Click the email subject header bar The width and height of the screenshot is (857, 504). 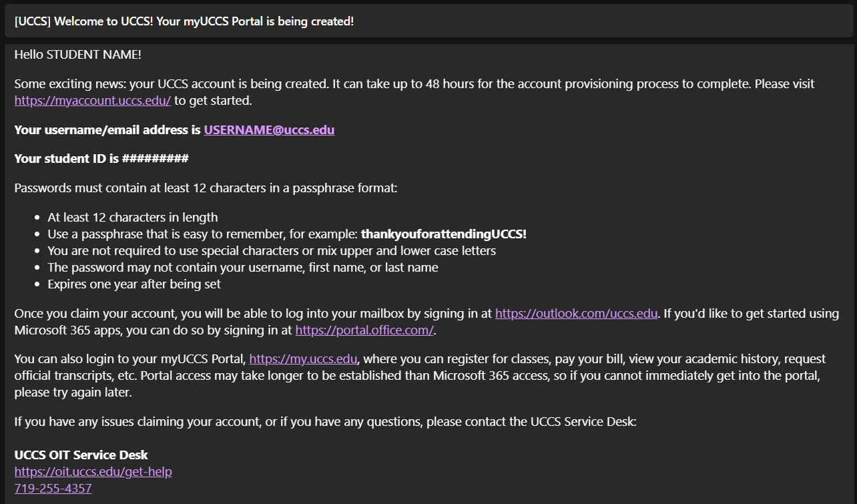429,21
